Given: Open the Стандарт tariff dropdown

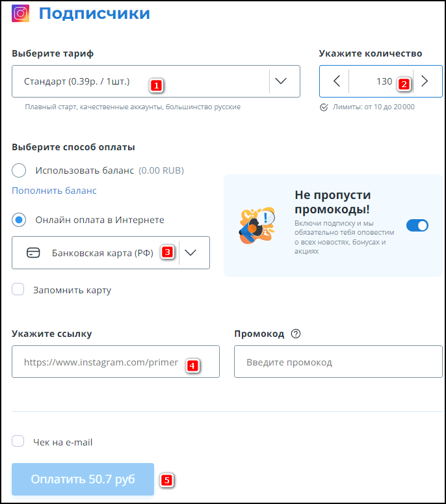Looking at the screenshot, I should 156,81.
